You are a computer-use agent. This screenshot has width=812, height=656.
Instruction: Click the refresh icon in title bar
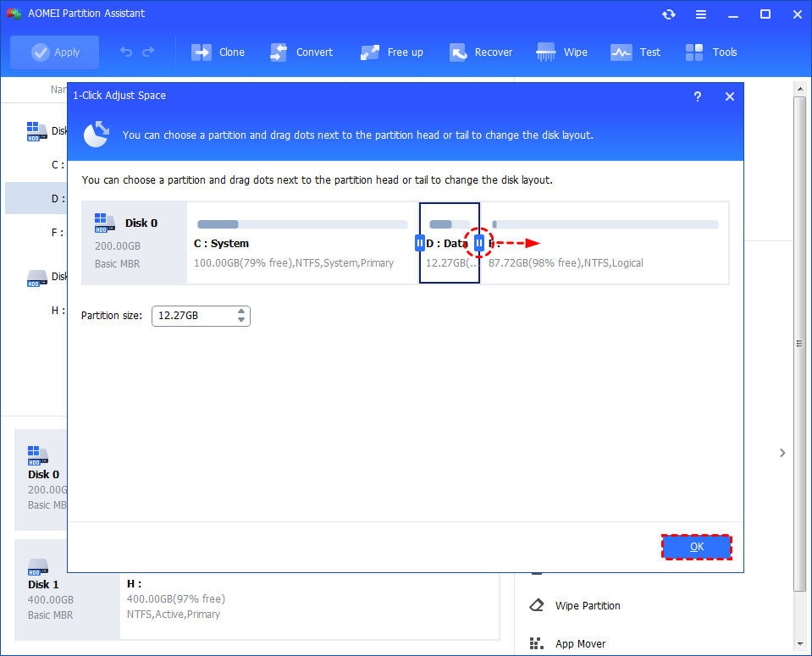pos(669,14)
